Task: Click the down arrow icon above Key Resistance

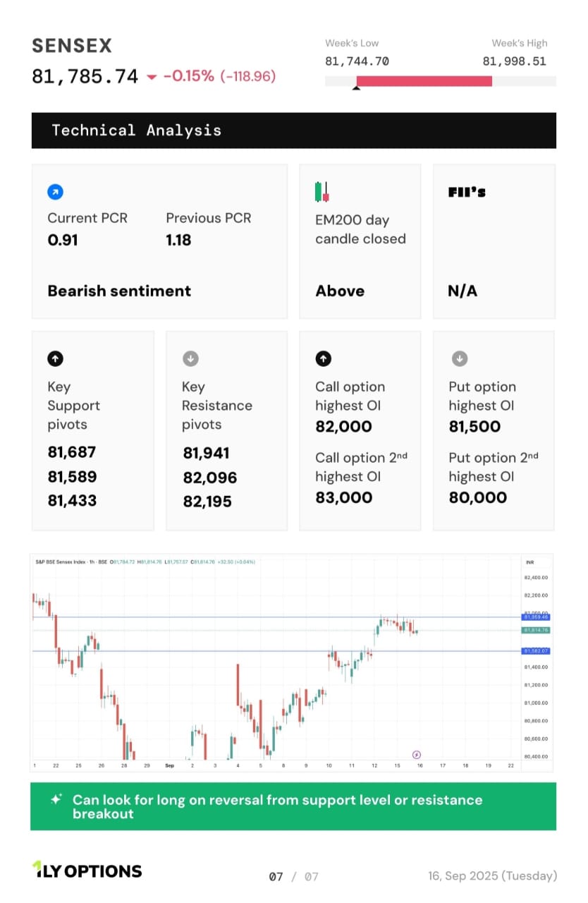Action: click(x=190, y=358)
